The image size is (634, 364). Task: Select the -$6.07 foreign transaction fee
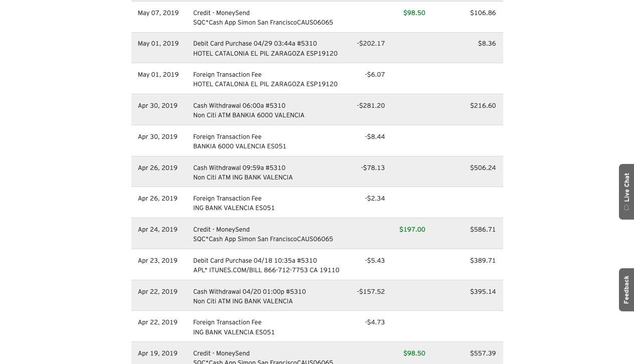click(x=375, y=75)
